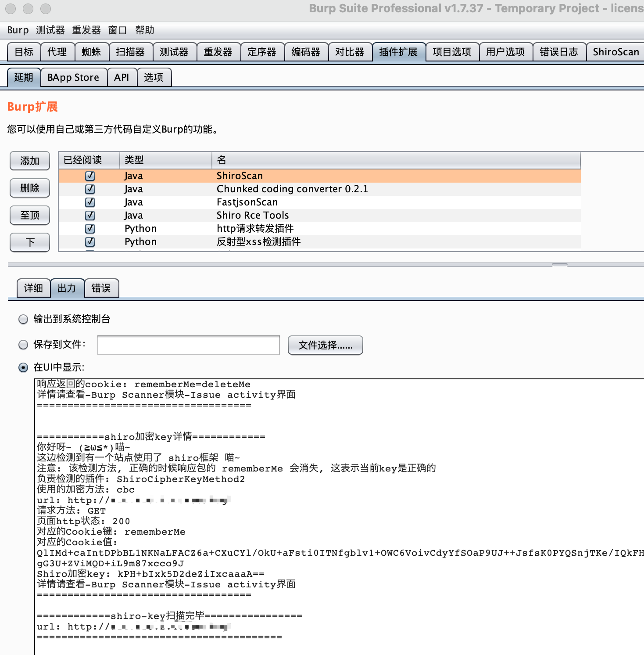Select the Shiro Rce Tools row
Image resolution: width=644 pixels, height=655 pixels.
(x=320, y=216)
